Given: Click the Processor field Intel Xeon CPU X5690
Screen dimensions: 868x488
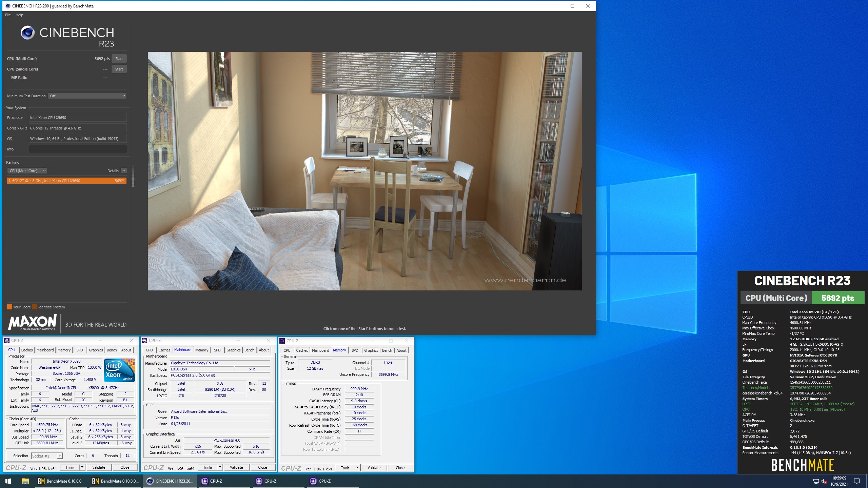Looking at the screenshot, I should [78, 118].
